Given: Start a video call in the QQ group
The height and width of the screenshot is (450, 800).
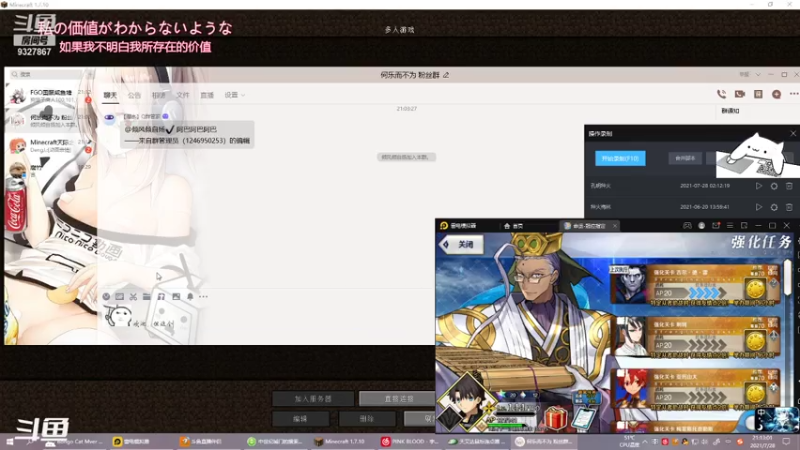Looking at the screenshot, I should (x=739, y=94).
